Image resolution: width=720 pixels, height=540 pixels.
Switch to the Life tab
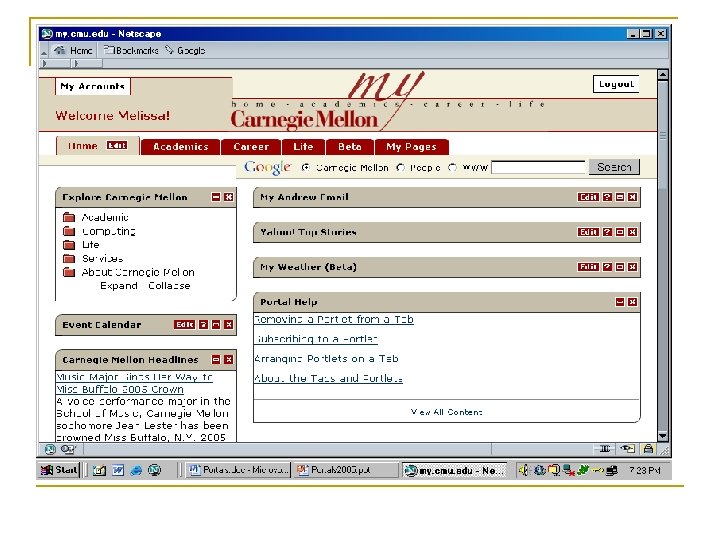coord(303,147)
